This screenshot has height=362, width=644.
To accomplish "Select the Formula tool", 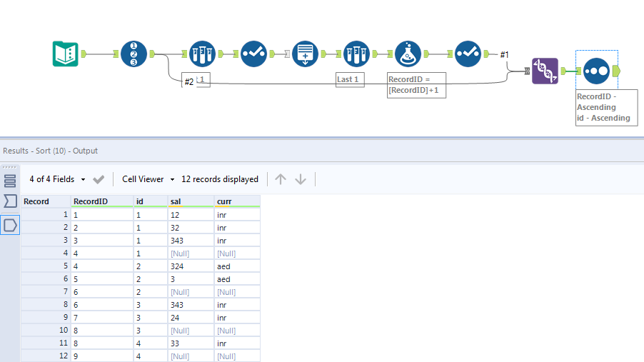I will (408, 54).
